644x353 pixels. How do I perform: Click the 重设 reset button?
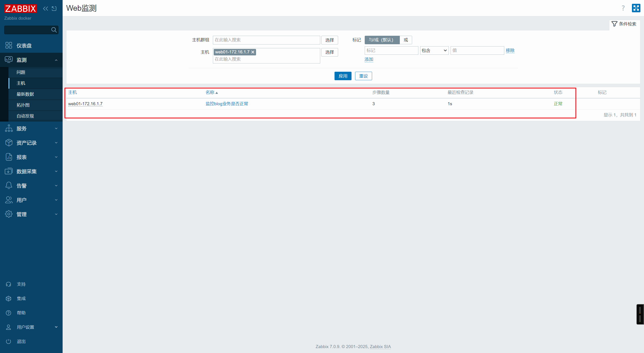364,76
